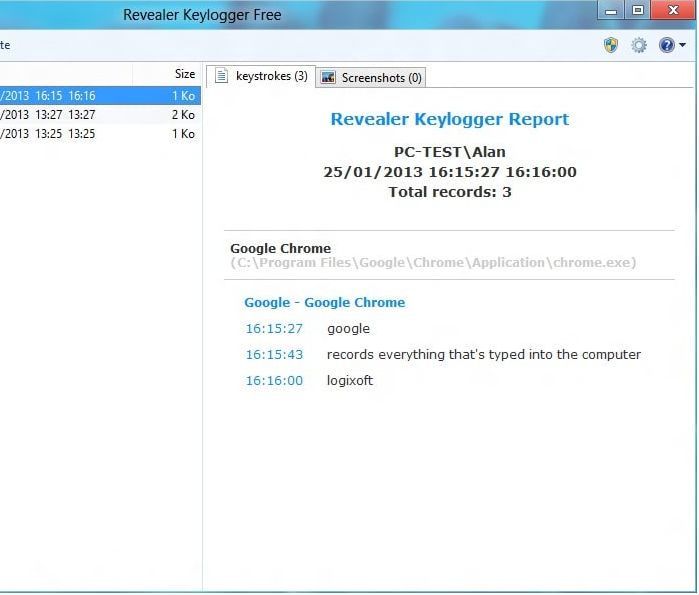Click the chrome.exe file path text
Image resolution: width=699 pixels, height=595 pixels.
point(433,263)
